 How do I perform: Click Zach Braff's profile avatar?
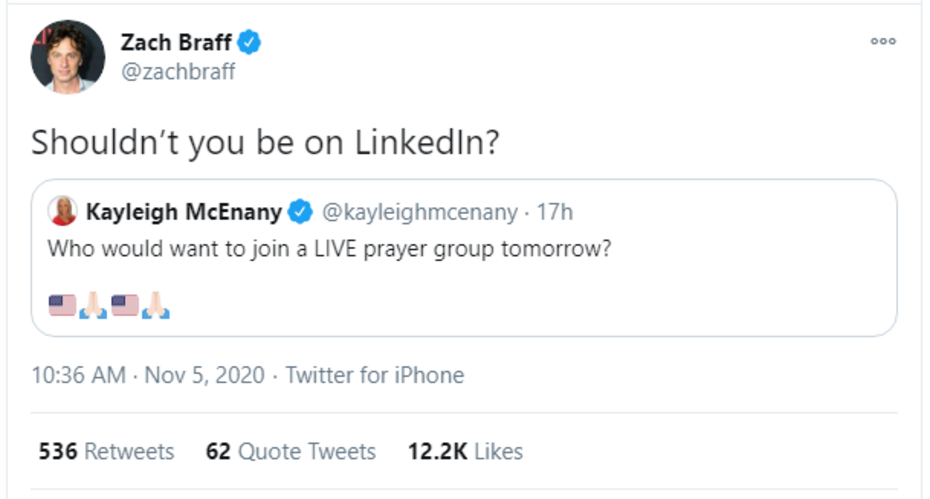(68, 56)
